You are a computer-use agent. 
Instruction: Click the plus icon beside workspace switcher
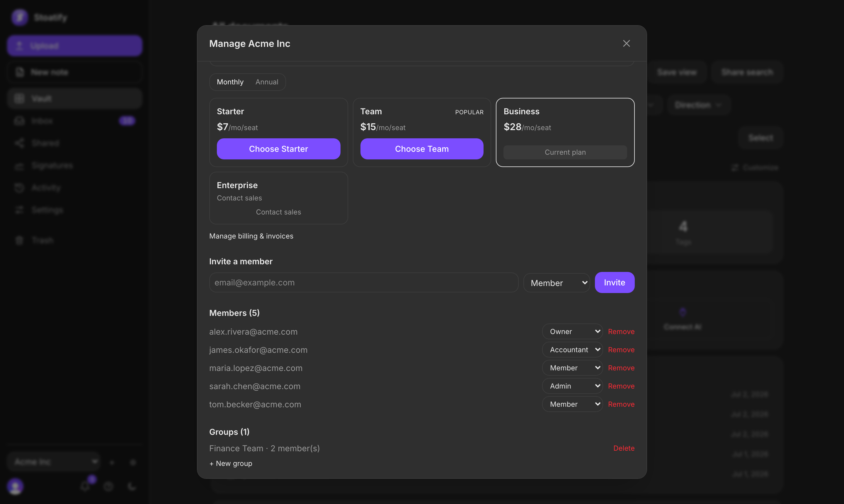pos(112,462)
